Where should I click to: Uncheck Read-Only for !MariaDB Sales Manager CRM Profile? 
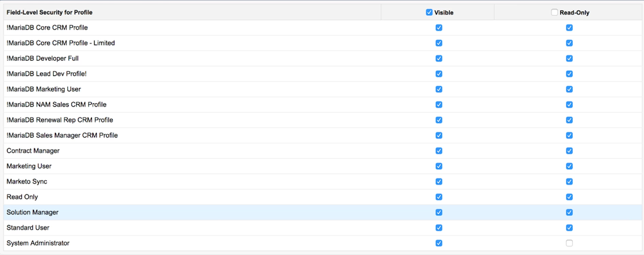tap(569, 135)
